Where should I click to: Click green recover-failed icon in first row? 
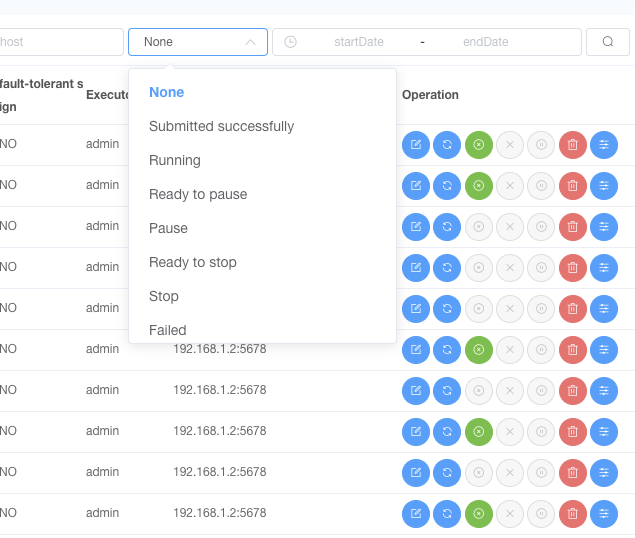tap(479, 145)
